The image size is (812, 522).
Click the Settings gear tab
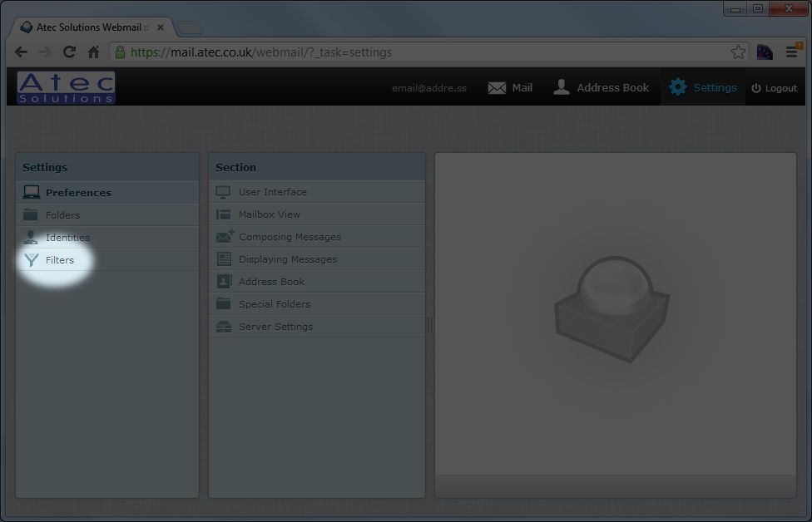[x=703, y=87]
